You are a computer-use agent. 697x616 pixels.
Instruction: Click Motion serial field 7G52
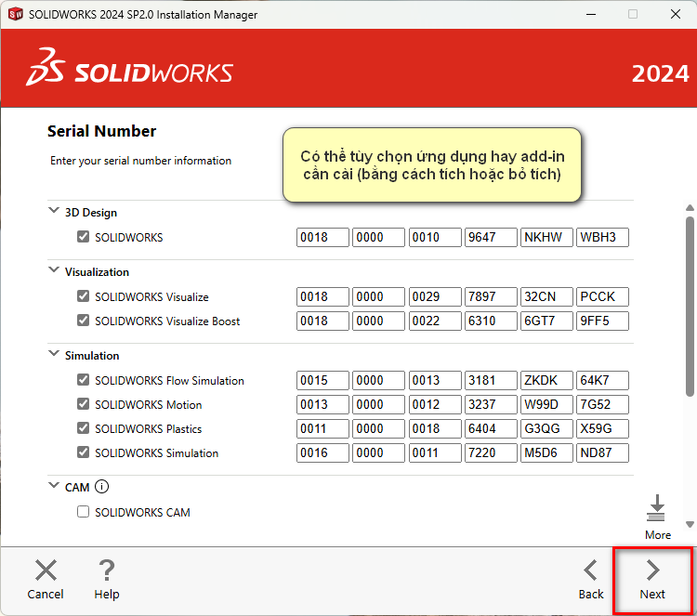click(x=602, y=404)
